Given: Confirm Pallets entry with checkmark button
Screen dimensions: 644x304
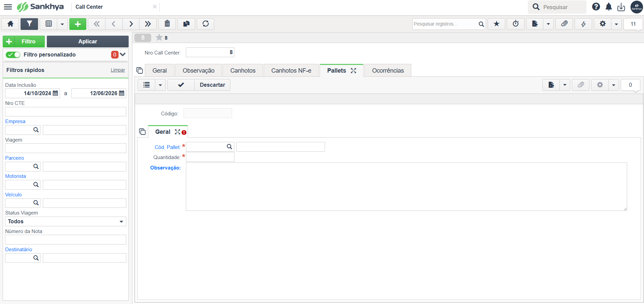Looking at the screenshot, I should tap(181, 85).
